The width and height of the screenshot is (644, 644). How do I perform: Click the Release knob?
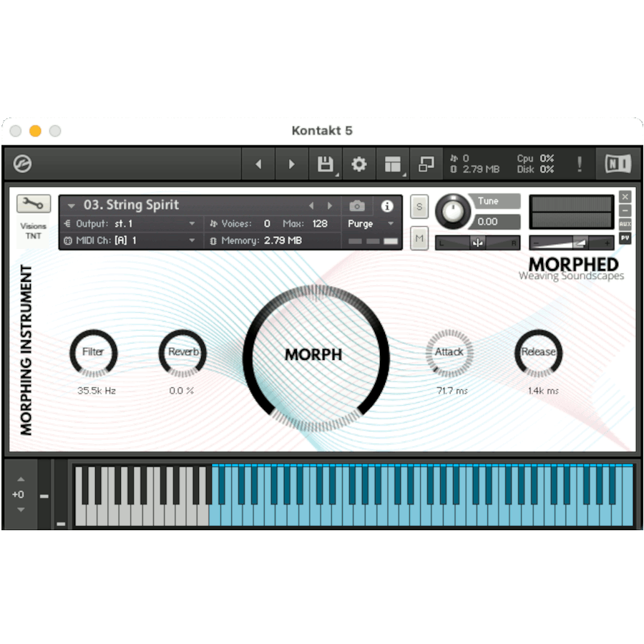538,353
